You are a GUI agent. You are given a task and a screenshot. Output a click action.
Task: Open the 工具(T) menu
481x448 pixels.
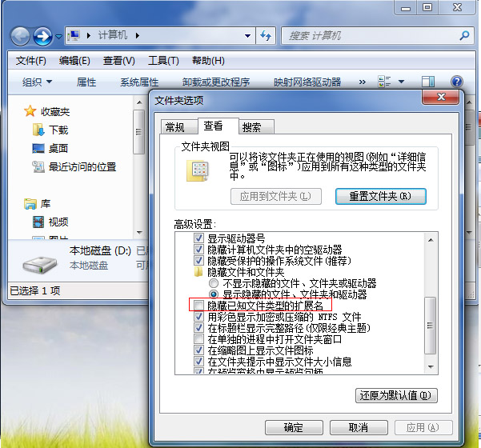click(163, 61)
